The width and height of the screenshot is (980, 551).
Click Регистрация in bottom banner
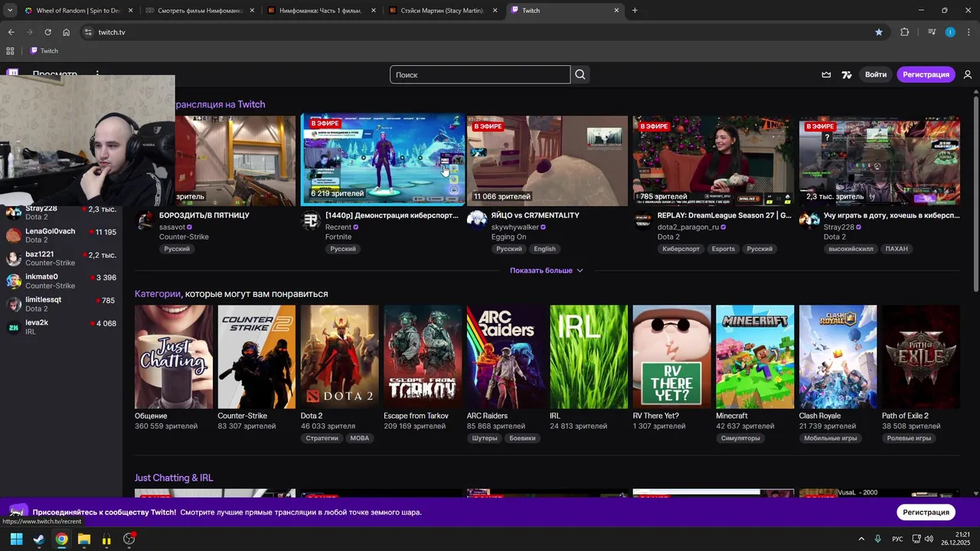[x=926, y=512]
